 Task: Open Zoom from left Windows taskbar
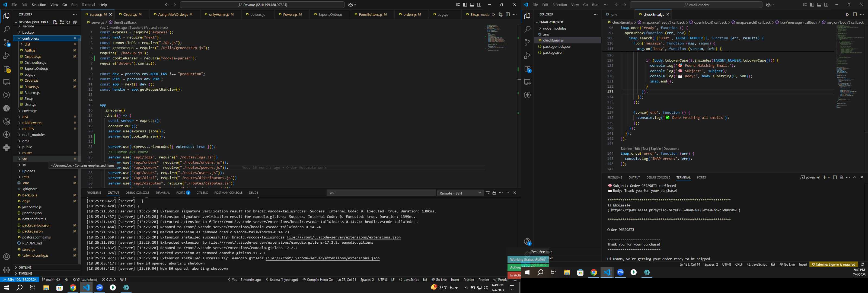99,288
